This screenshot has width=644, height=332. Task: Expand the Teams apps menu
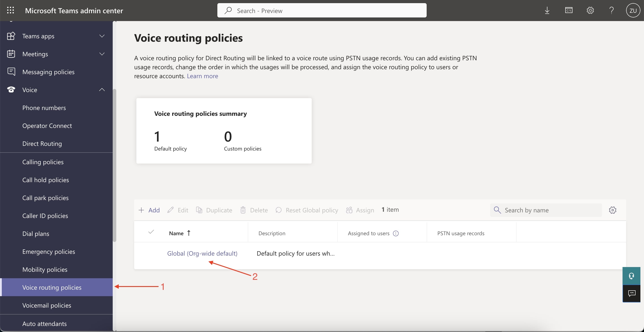click(x=102, y=36)
